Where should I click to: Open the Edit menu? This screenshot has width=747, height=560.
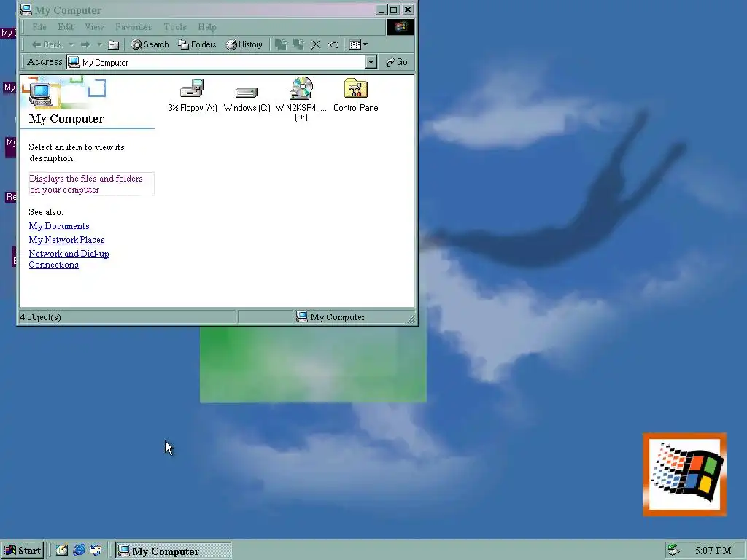(66, 27)
